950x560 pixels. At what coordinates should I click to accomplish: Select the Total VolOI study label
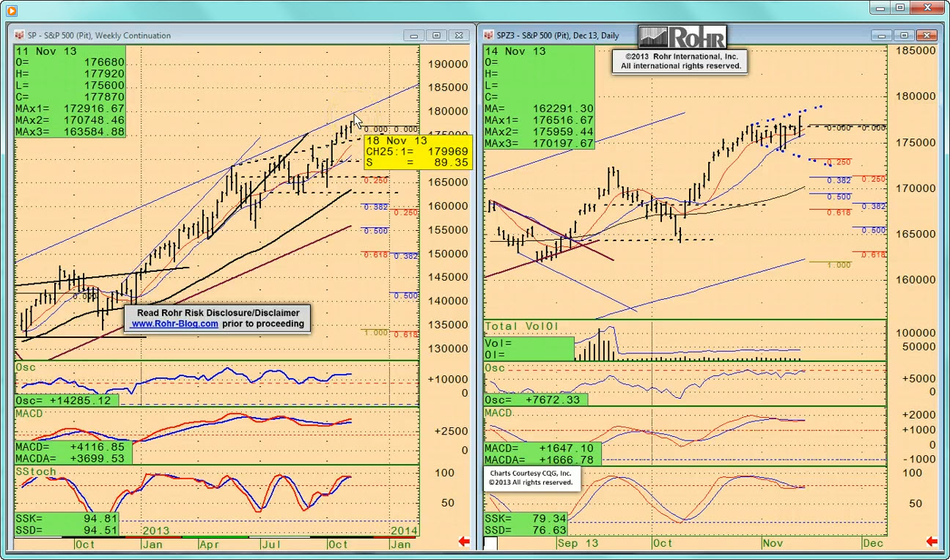522,326
